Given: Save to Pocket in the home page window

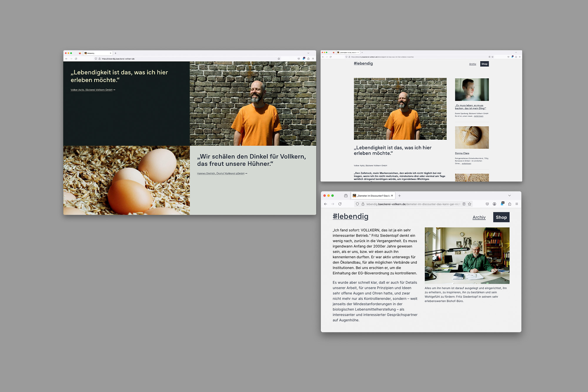Looking at the screenshot, I should coord(299,59).
